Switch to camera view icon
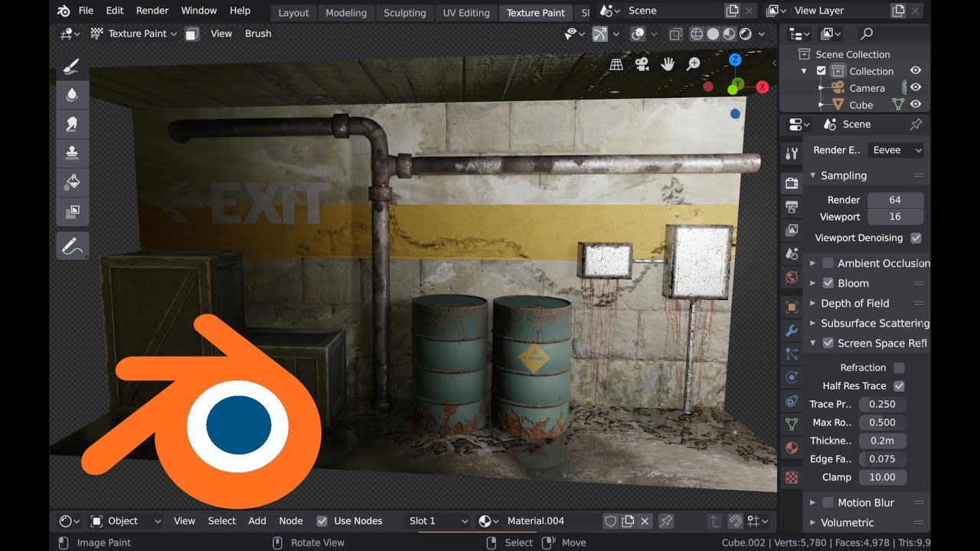 pos(642,64)
